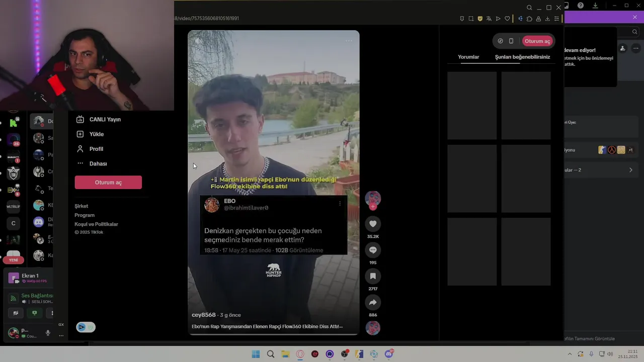Open Discord user settings three dots
Screen dimensions: 644x362
click(61, 335)
